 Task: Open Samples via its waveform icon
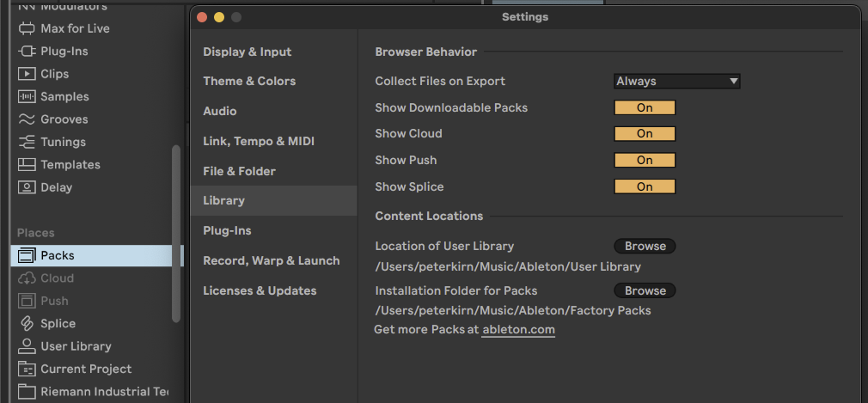(27, 97)
